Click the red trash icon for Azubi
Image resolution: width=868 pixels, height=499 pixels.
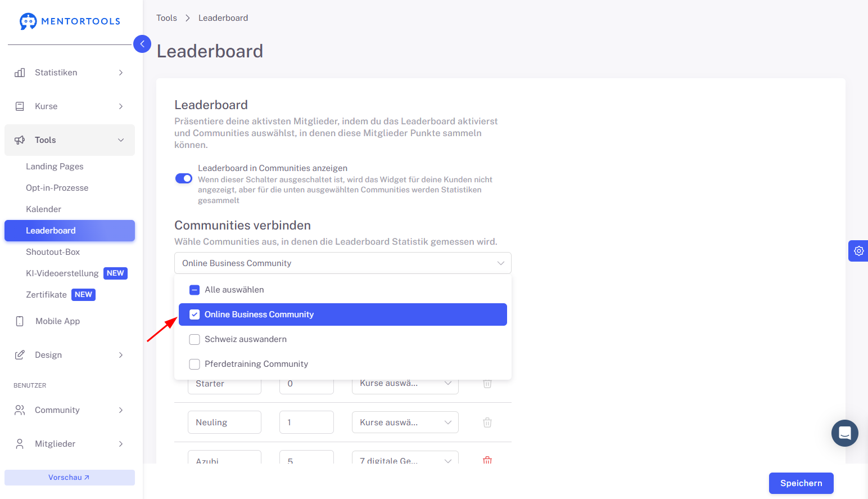[x=487, y=460]
